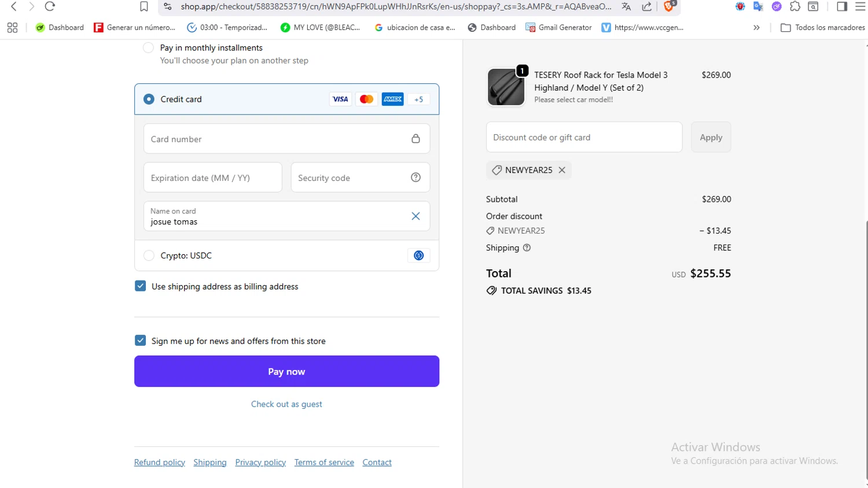Open the tab search icon
Screen dimensions: 868x488
(813, 7)
